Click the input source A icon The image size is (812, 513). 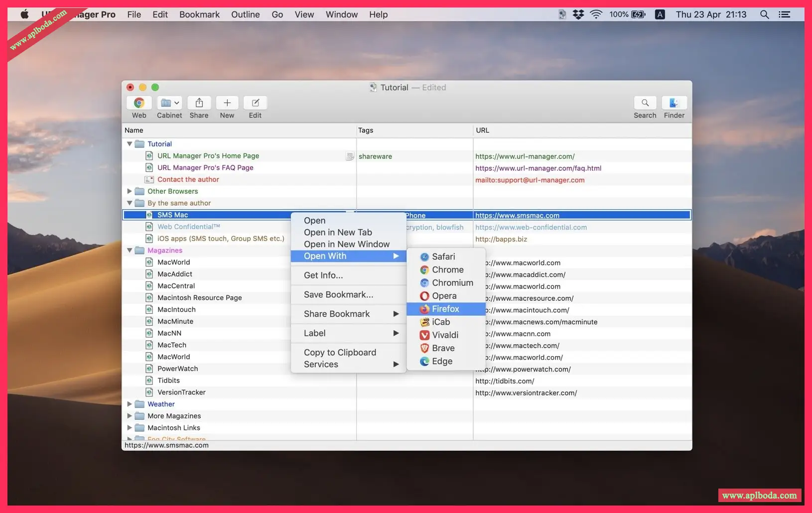(x=660, y=14)
